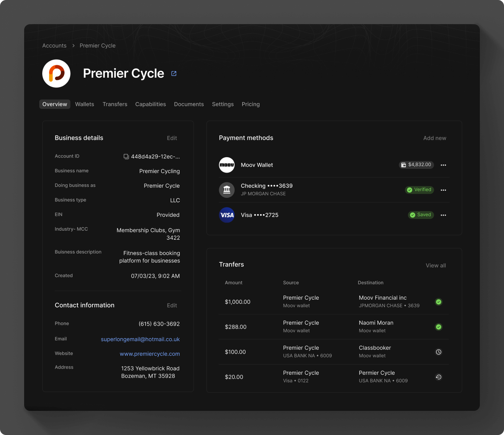Screen dimensions: 504x435
Task: Click the $288.00 transfer amount
Action: coord(236,327)
